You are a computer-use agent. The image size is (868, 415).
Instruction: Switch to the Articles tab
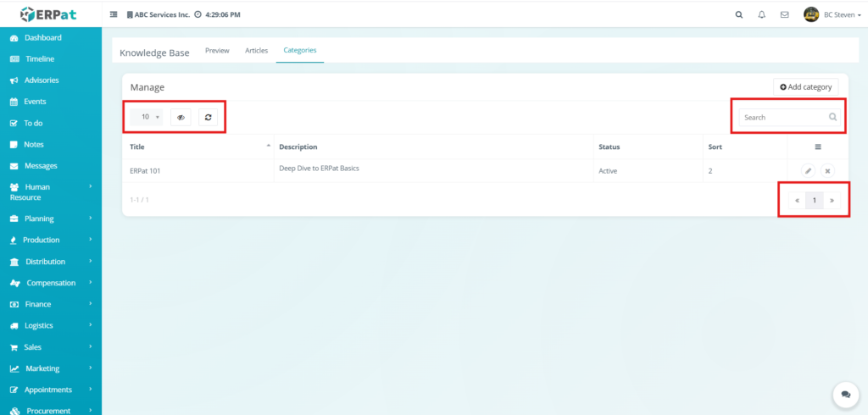point(256,51)
